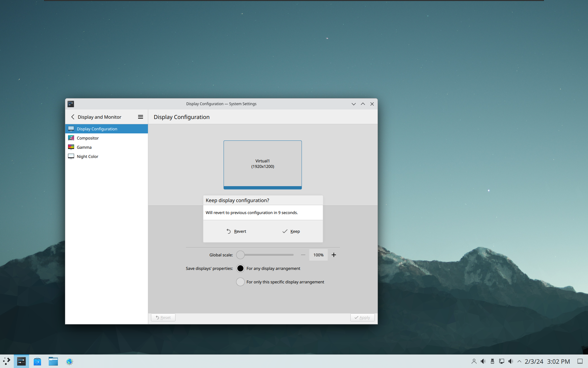Click the show desktop icon
Viewport: 588px width, 368px height.
click(x=580, y=362)
